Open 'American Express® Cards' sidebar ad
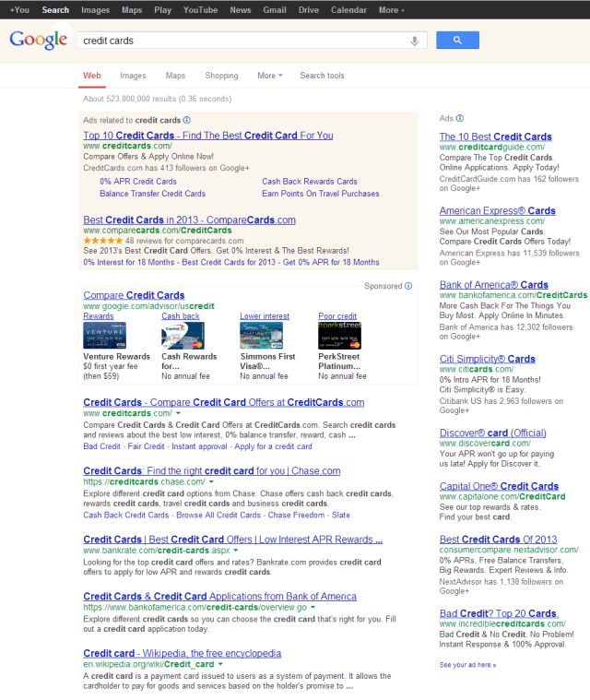The image size is (590, 700). pyautogui.click(x=497, y=210)
